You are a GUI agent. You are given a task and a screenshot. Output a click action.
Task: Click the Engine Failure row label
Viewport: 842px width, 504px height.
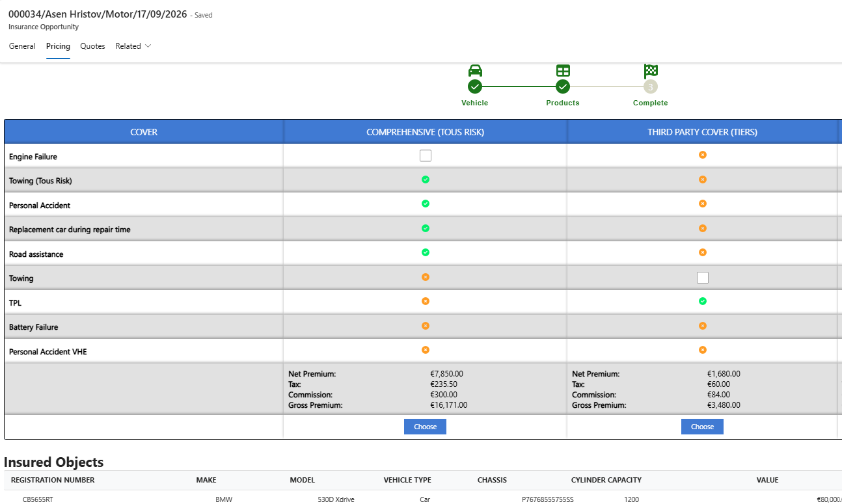click(33, 157)
